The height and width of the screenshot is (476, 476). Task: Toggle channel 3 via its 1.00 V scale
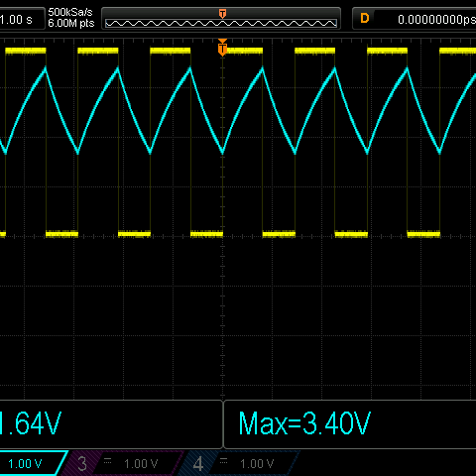coord(141,464)
